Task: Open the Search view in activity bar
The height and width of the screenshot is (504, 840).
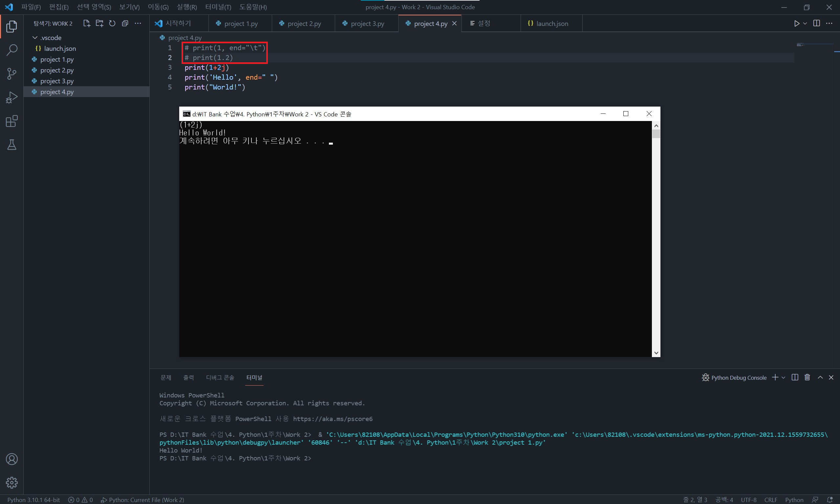Action: (x=11, y=50)
